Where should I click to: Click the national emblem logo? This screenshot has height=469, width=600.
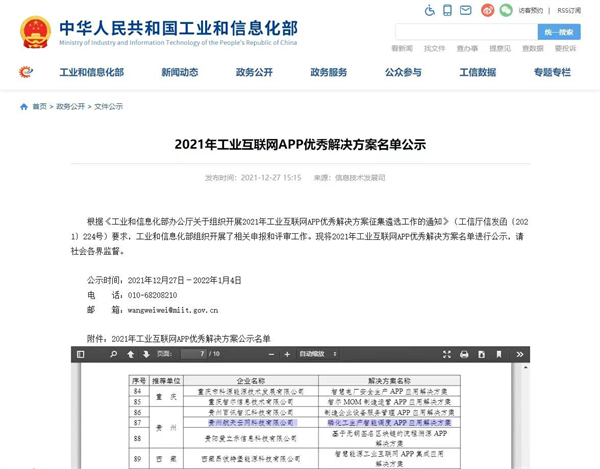(35, 32)
